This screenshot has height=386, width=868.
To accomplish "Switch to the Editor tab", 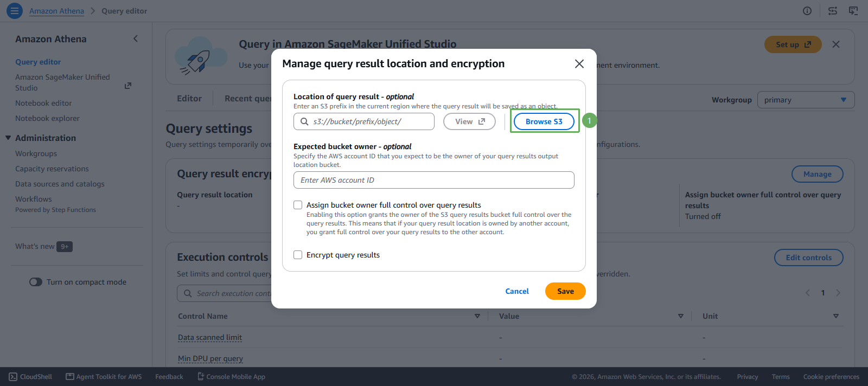I will coord(189,99).
